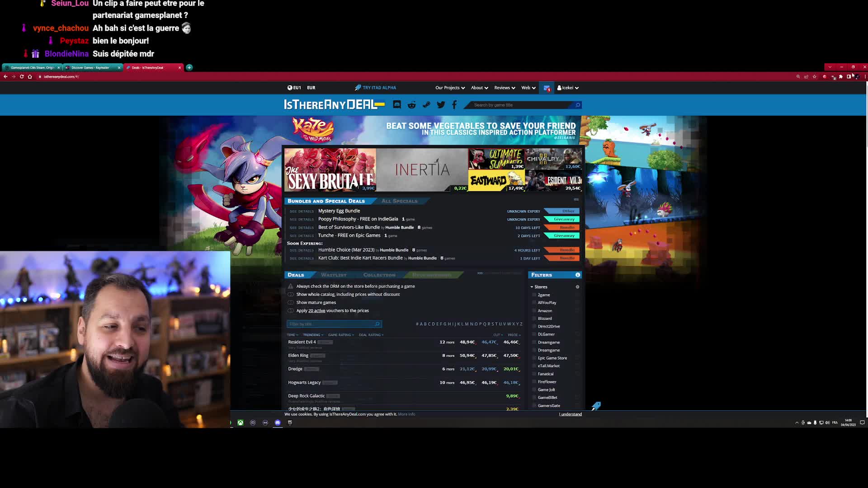This screenshot has width=868, height=488.
Task: Bookmark the page with the star icon
Action: coord(815,76)
